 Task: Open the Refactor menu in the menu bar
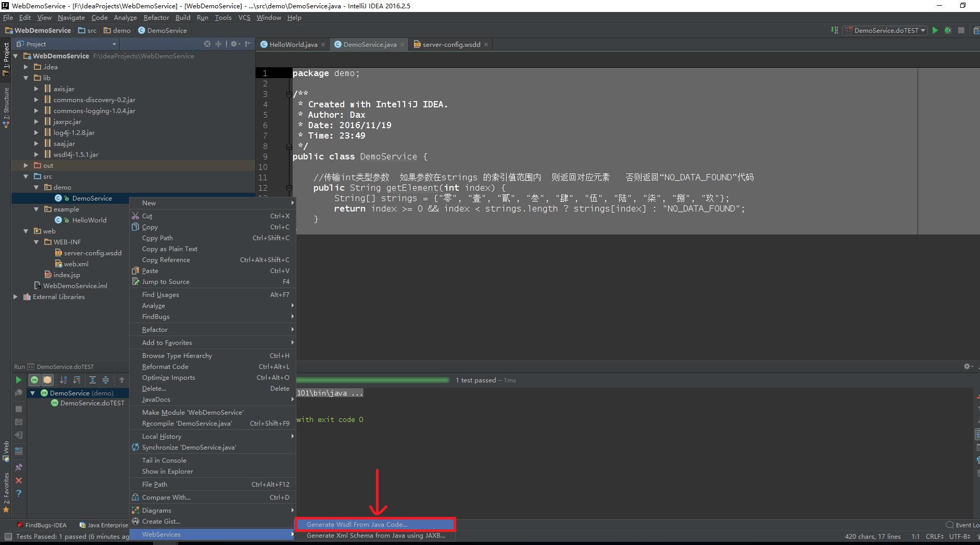tap(156, 17)
